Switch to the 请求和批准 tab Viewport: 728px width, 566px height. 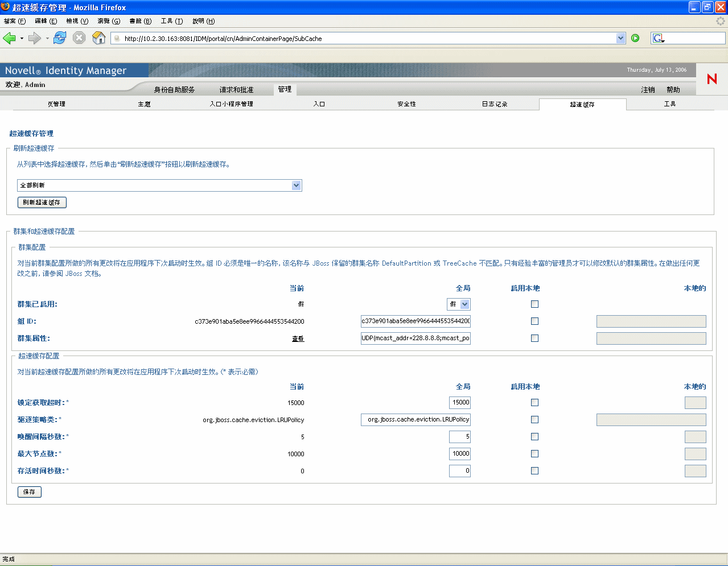coord(237,90)
